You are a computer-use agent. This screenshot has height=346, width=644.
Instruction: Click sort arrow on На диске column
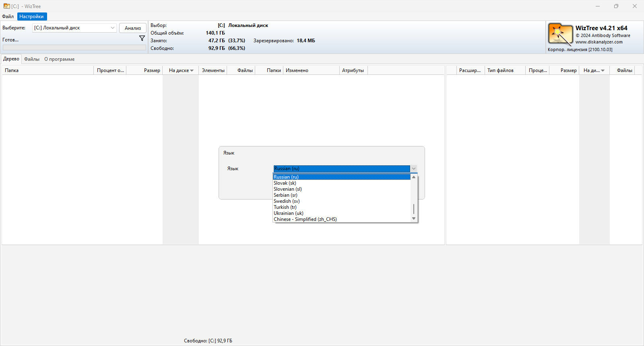click(x=192, y=70)
